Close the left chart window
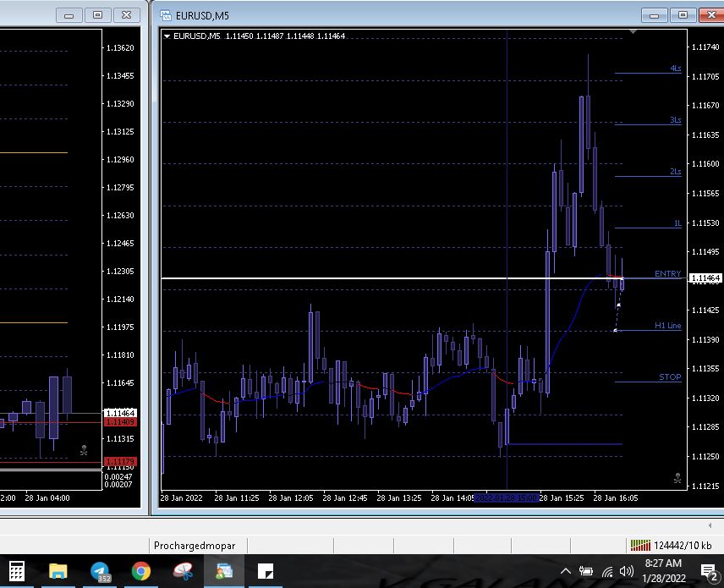This screenshot has height=588, width=724. pyautogui.click(x=127, y=15)
